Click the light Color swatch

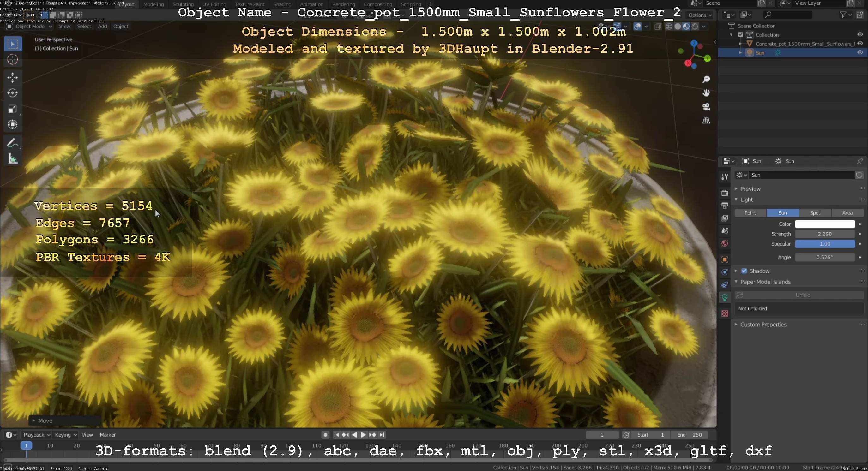pyautogui.click(x=824, y=224)
